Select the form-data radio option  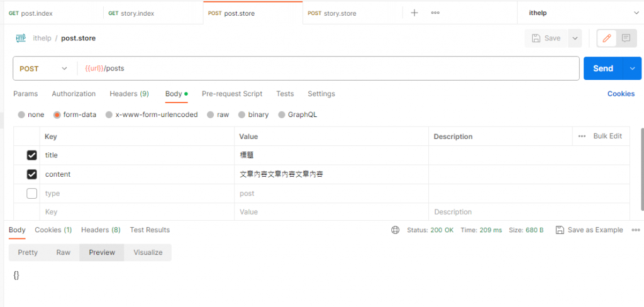pos(57,114)
